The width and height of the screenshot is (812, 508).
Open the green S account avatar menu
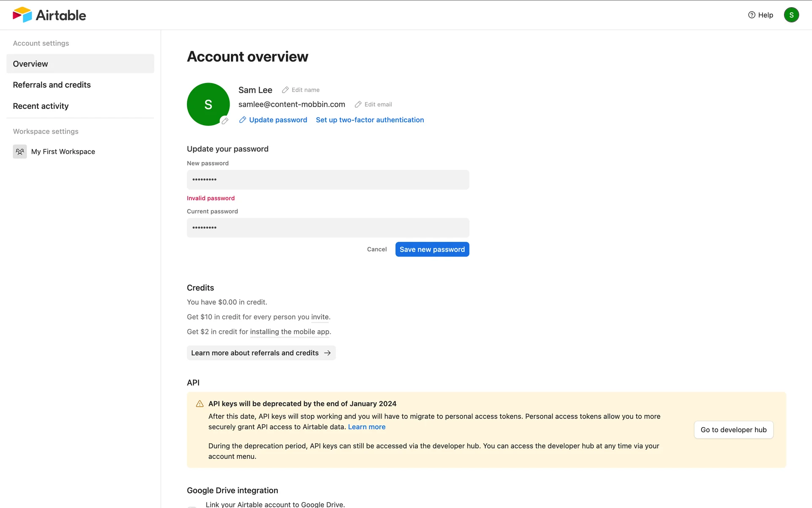pyautogui.click(x=791, y=15)
